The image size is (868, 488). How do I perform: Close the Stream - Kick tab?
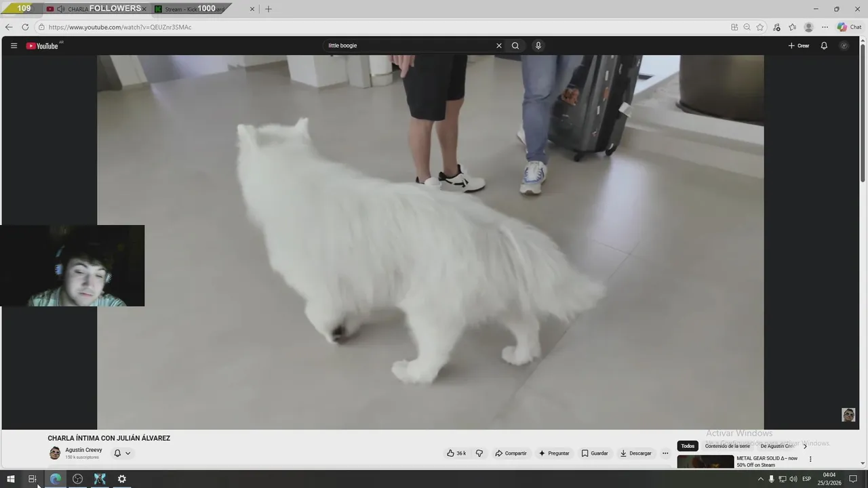[x=252, y=9]
